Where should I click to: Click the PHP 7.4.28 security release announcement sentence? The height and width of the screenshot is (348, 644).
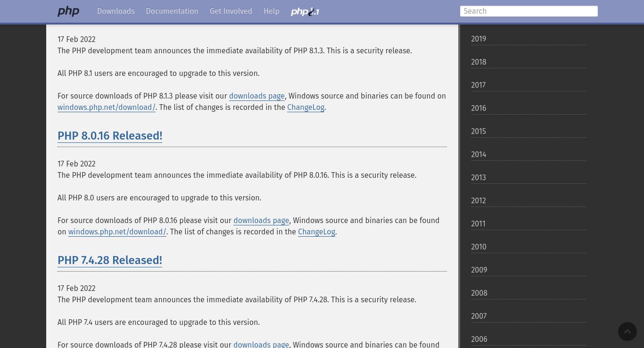[x=237, y=300]
